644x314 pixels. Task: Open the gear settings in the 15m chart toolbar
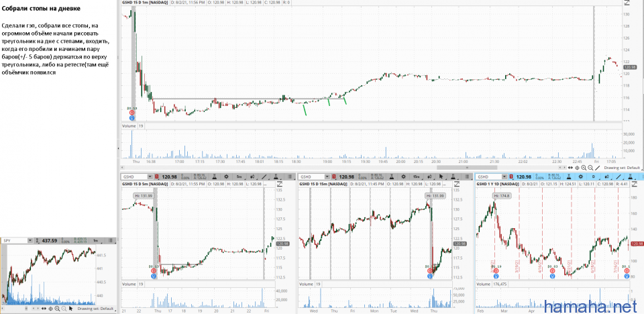pyautogui.click(x=403, y=176)
